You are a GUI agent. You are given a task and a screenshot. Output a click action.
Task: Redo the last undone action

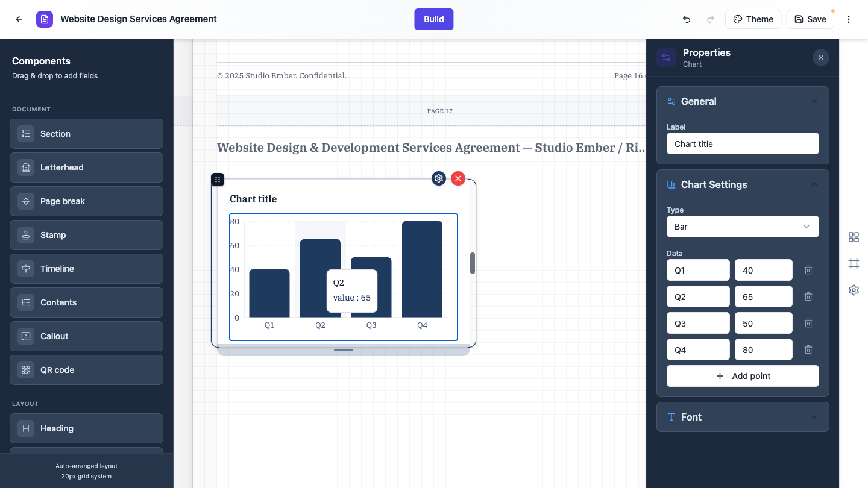711,19
